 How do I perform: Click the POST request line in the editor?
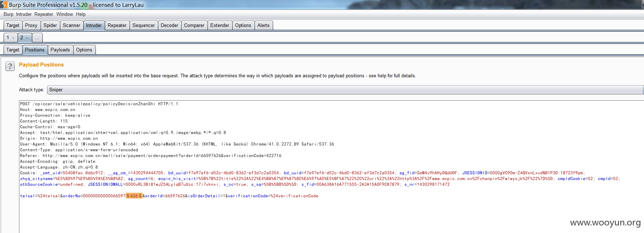pyautogui.click(x=99, y=104)
